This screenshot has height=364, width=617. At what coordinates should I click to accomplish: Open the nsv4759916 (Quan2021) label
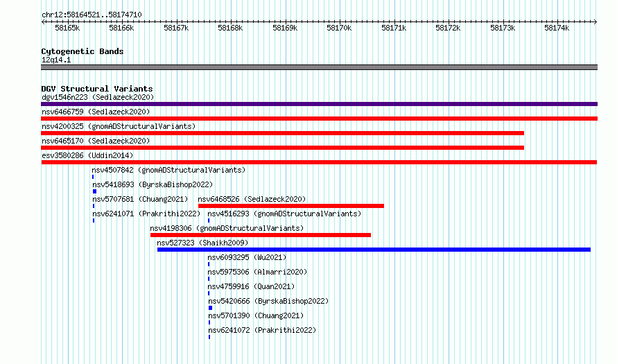click(x=251, y=286)
